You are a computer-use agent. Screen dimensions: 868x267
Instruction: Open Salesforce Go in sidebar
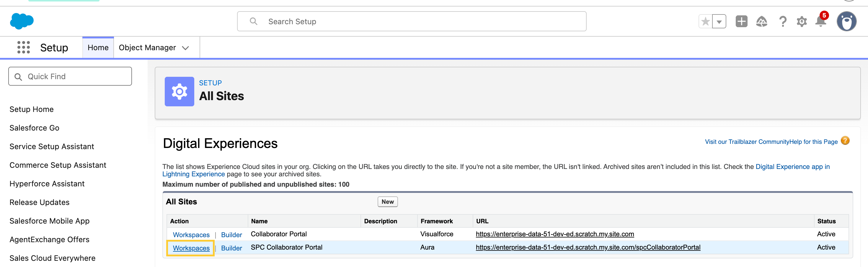pos(34,128)
